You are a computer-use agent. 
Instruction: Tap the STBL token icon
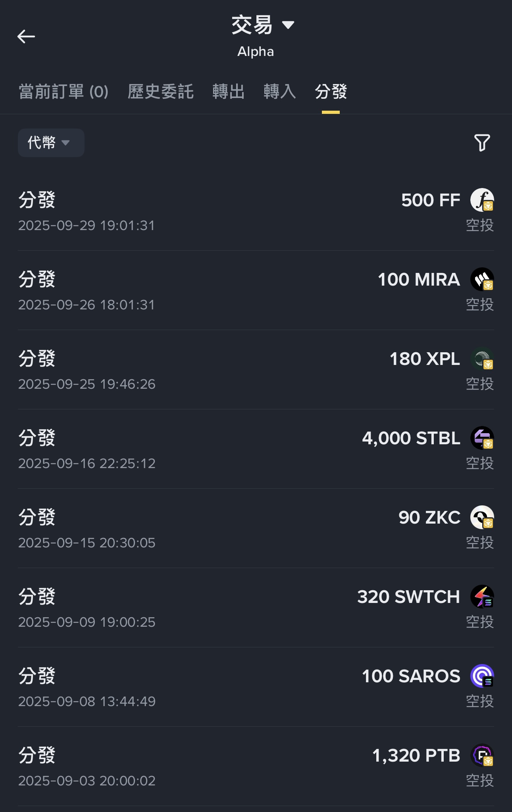click(x=482, y=438)
